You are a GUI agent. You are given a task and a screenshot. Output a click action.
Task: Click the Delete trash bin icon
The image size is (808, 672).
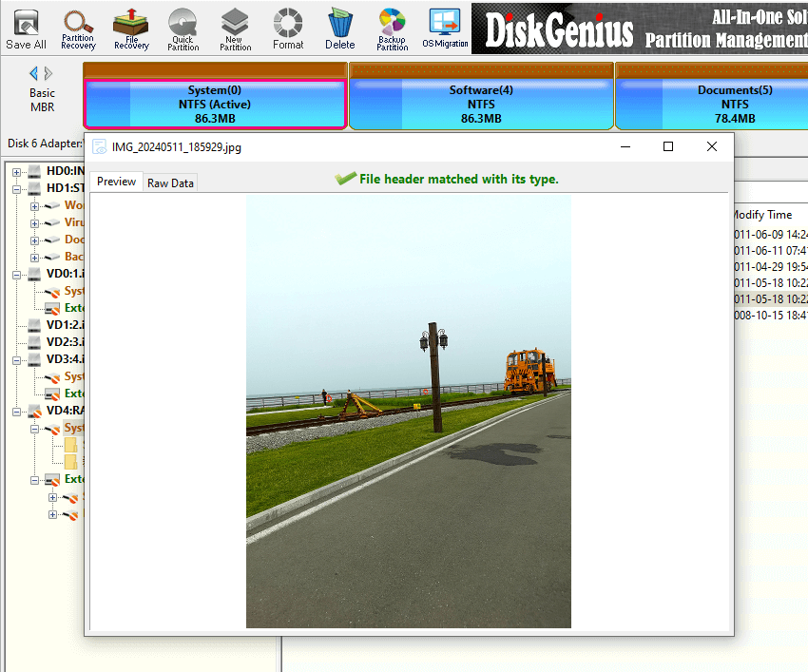point(339,27)
